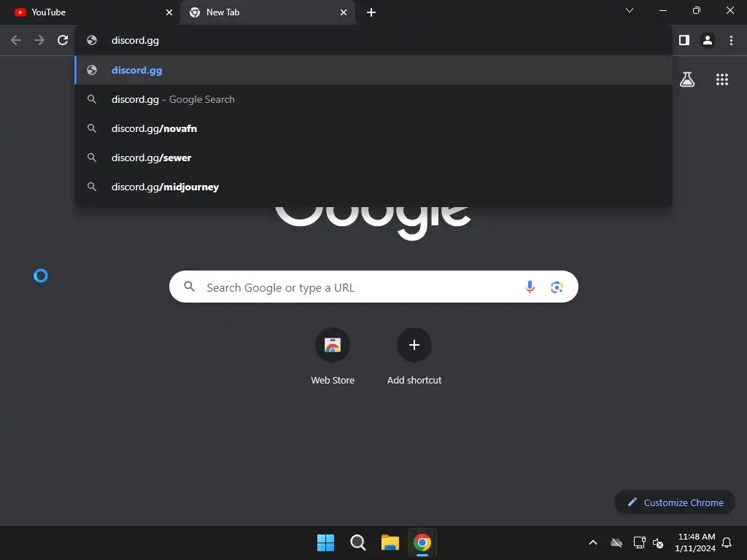
Task: Open the Google apps grid
Action: coord(721,79)
